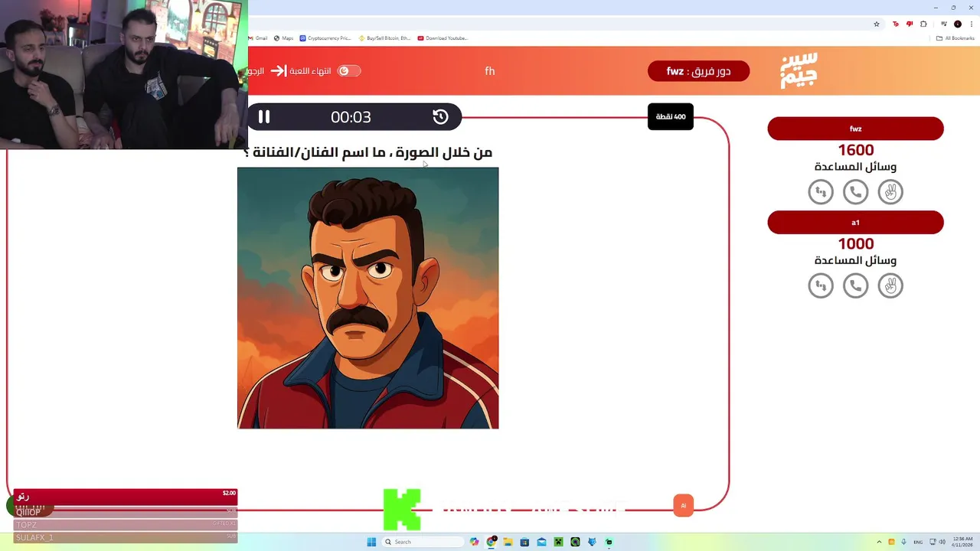Click the a1 team name bar
The width and height of the screenshot is (980, 551).
(855, 223)
